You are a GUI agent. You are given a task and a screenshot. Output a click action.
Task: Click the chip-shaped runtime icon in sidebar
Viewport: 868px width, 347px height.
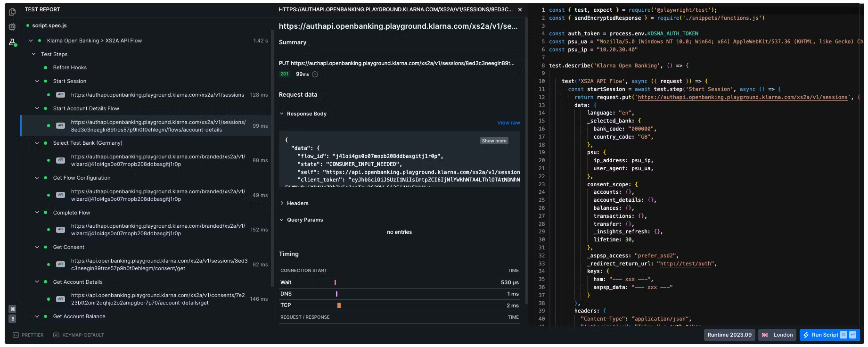point(12,27)
